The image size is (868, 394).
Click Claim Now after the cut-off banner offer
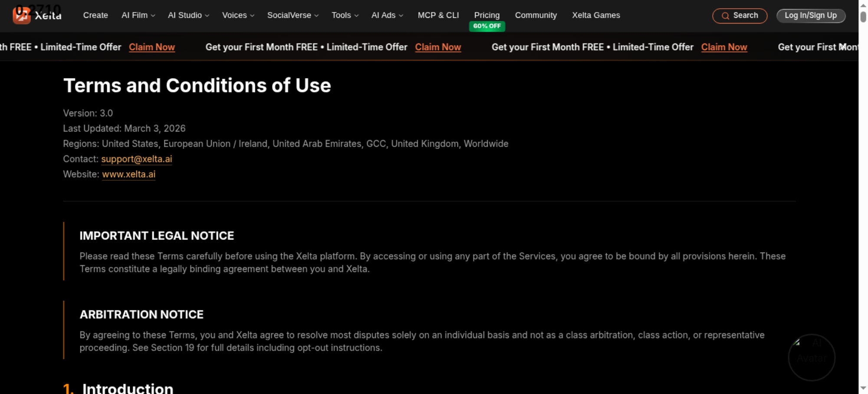click(x=152, y=47)
